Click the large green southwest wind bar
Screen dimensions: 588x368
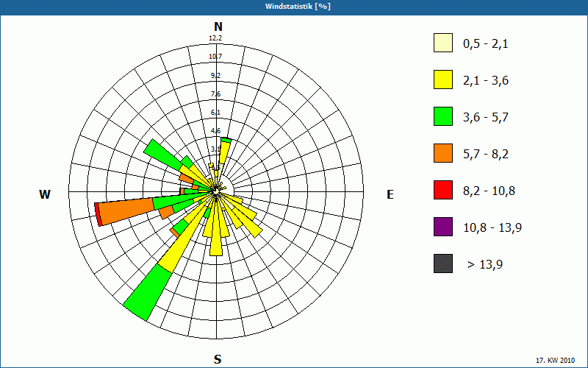point(148,292)
